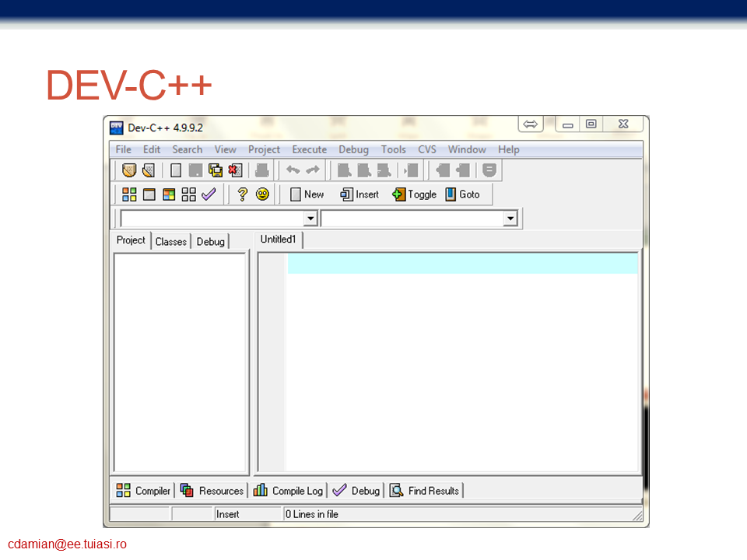Viewport: 747px width, 560px height.
Task: Click the New button in specials toolbar
Action: point(307,194)
